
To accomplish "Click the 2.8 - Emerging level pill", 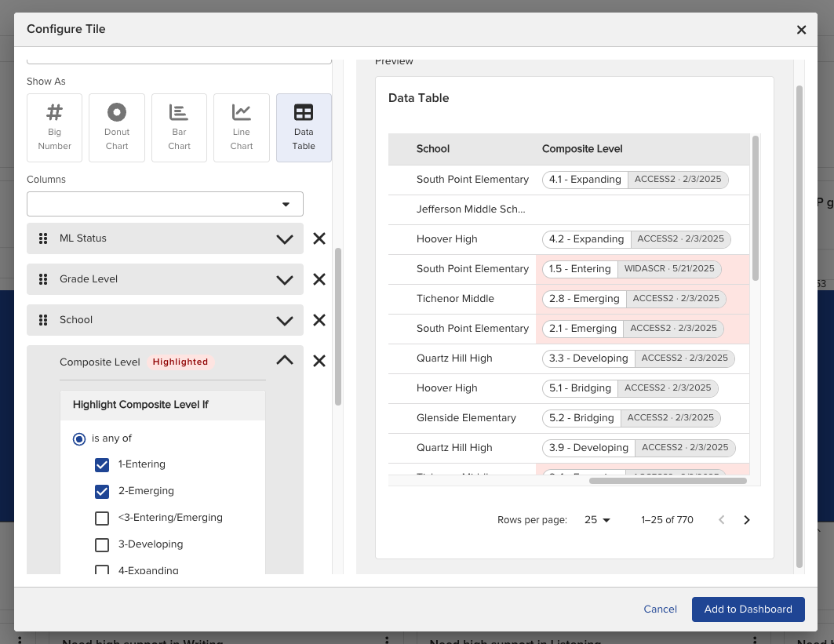I will [x=584, y=299].
